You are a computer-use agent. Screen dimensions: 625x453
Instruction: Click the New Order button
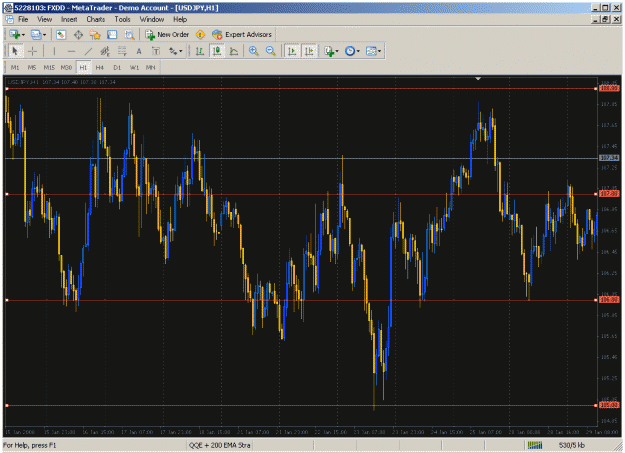tap(167, 35)
